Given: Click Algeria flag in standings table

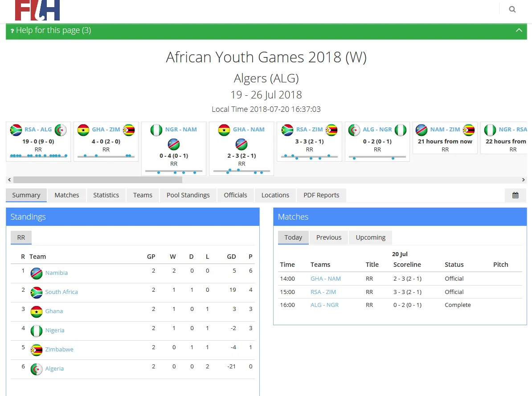Looking at the screenshot, I should coord(37,369).
